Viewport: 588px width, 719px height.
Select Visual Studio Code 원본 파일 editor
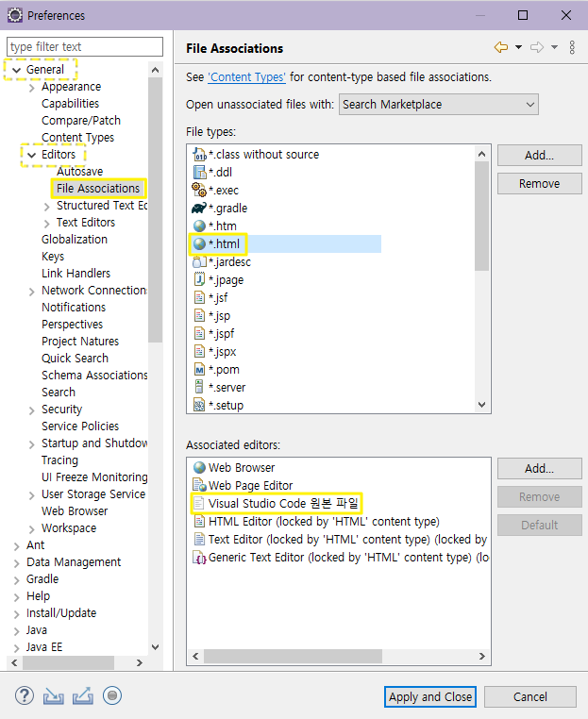[x=283, y=504]
